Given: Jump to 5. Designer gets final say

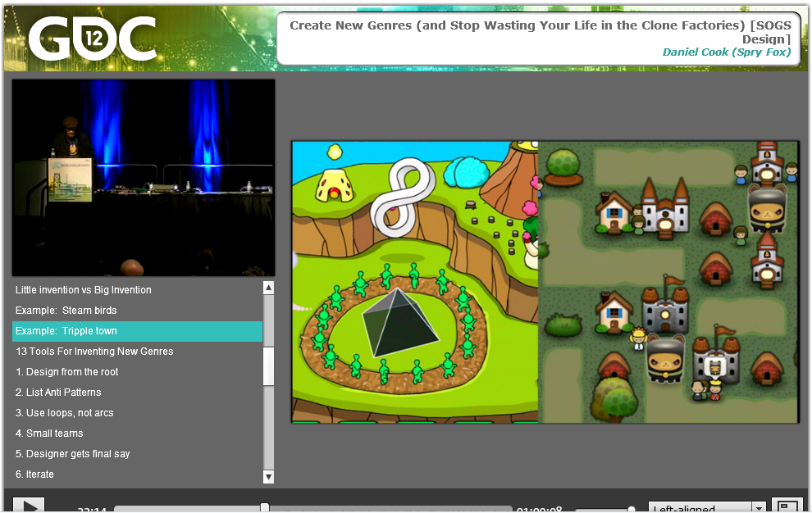Looking at the screenshot, I should (137, 453).
